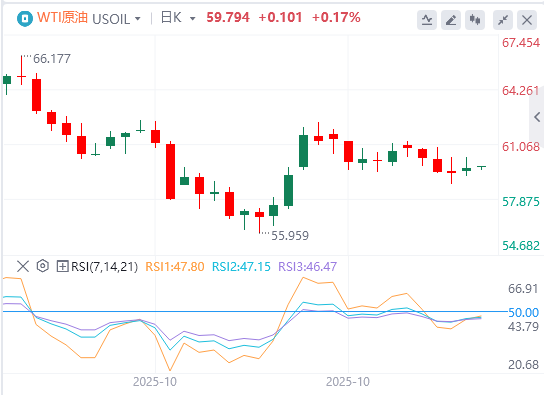Open the indicator line chart icon
The width and height of the screenshot is (544, 395).
[x=427, y=20]
